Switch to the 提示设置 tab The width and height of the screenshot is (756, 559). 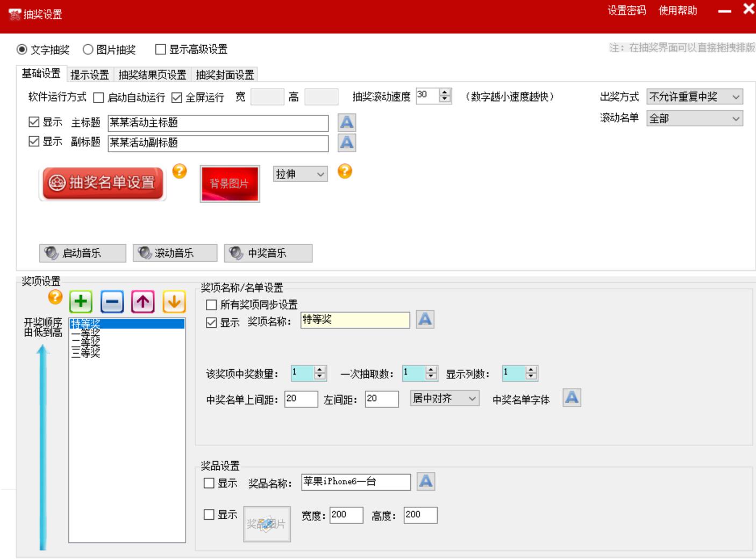(89, 74)
